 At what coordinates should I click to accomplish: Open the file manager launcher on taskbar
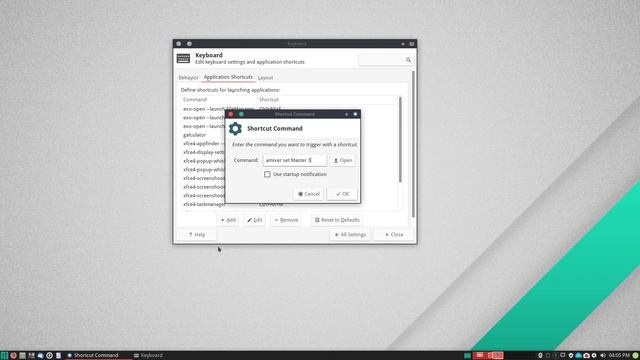point(22,356)
